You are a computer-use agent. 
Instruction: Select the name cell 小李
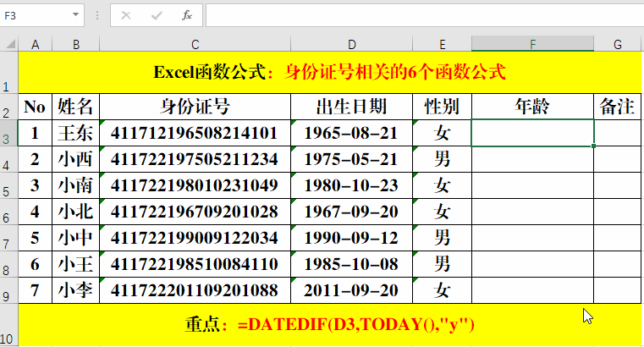[x=76, y=290]
